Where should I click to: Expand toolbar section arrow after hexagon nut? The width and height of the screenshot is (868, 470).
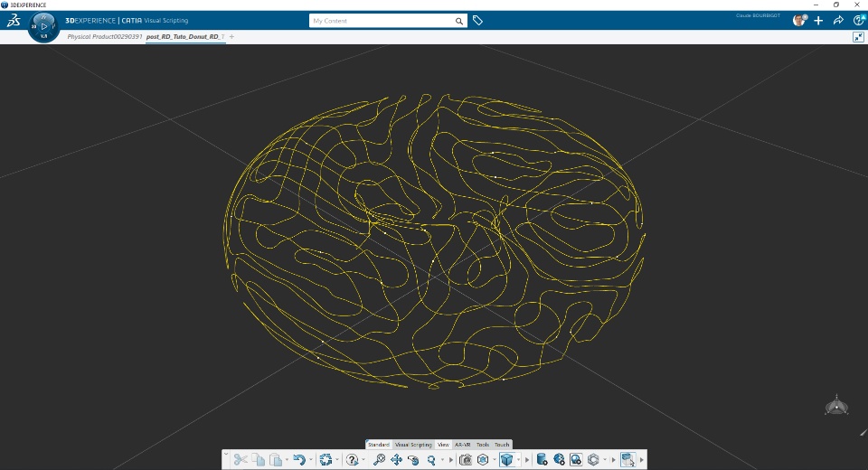point(613,459)
